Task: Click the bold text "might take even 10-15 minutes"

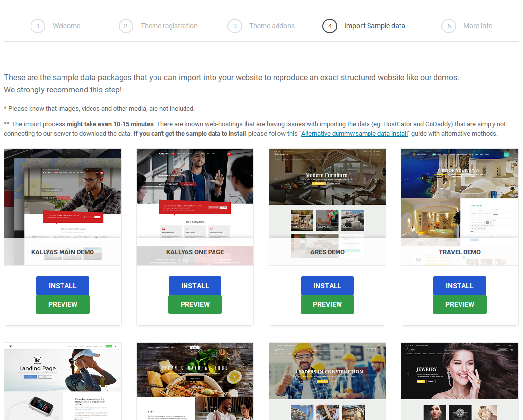Action: pyautogui.click(x=110, y=124)
